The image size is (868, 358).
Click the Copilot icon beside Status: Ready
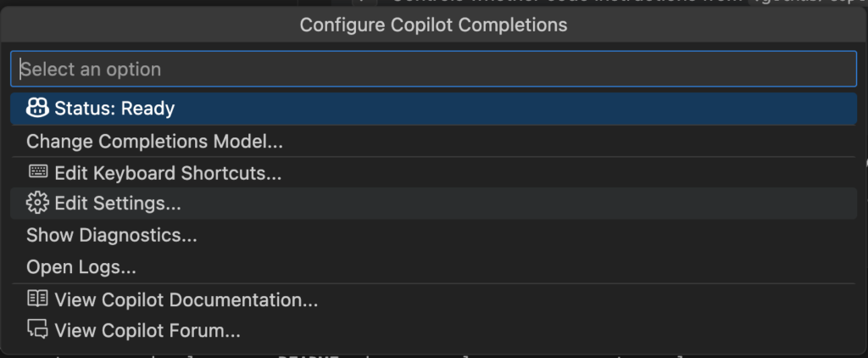pos(37,108)
